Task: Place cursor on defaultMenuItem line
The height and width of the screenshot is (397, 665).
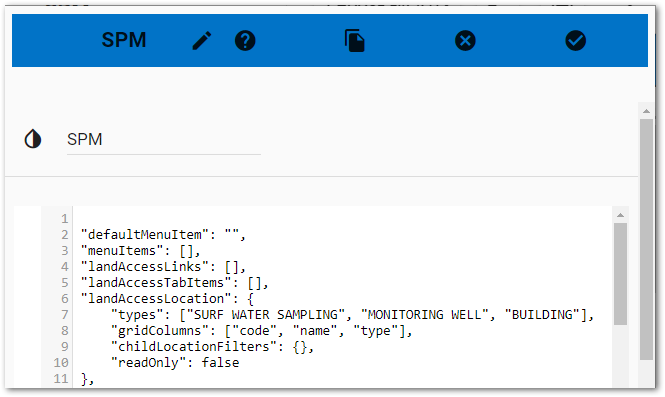Action: tap(163, 235)
